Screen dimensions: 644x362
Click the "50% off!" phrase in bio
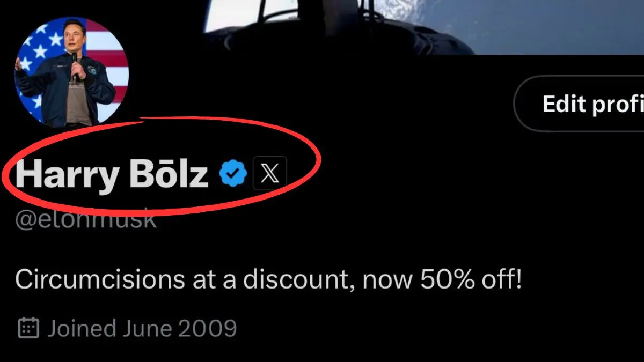[x=471, y=279]
